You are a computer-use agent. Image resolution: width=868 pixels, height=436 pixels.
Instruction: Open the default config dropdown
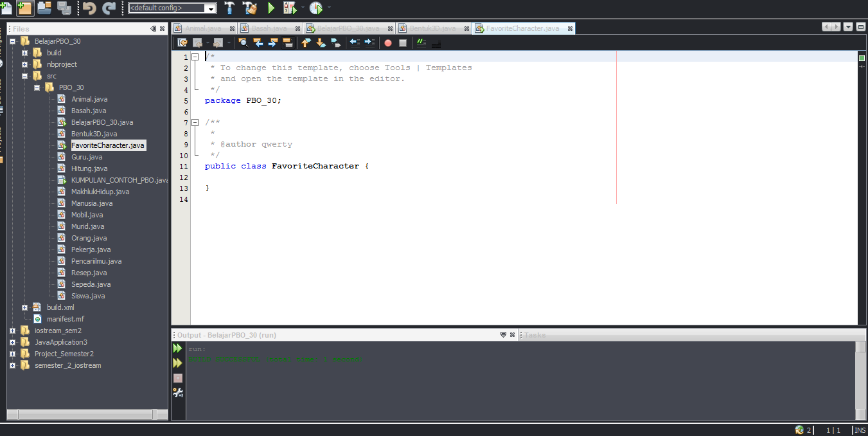coord(173,8)
